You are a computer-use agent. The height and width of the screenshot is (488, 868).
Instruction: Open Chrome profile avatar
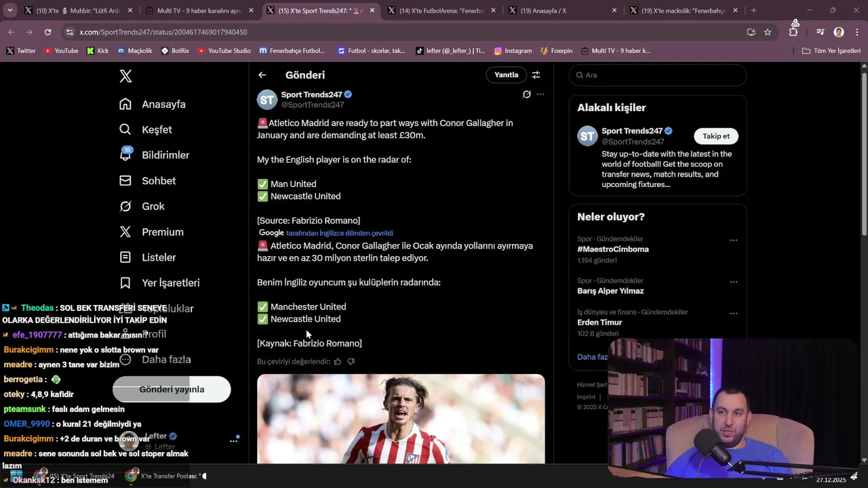[x=839, y=32]
